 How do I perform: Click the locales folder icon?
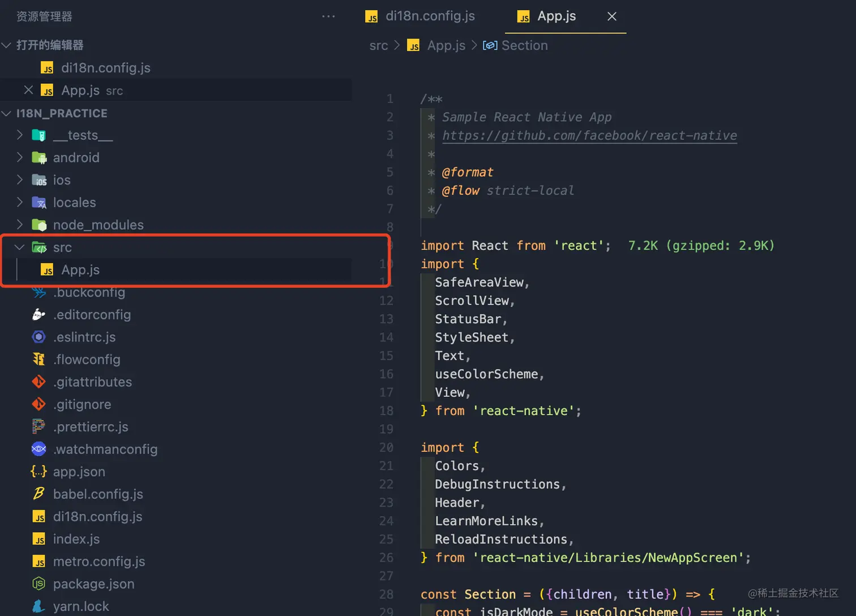[x=39, y=202]
